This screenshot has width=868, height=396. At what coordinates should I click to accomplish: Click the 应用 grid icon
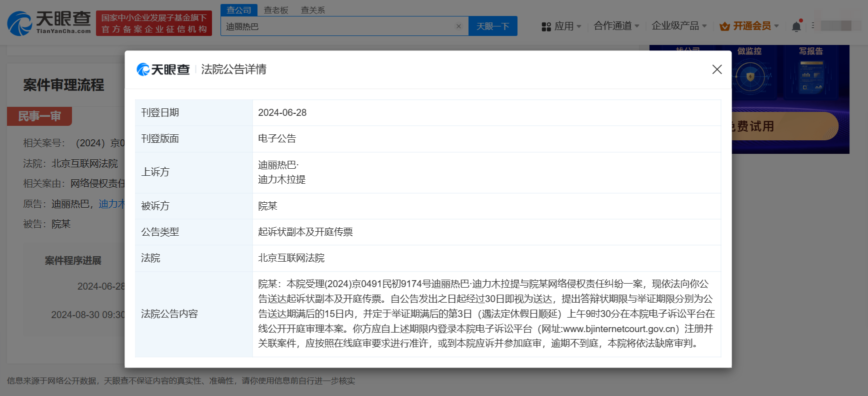546,26
